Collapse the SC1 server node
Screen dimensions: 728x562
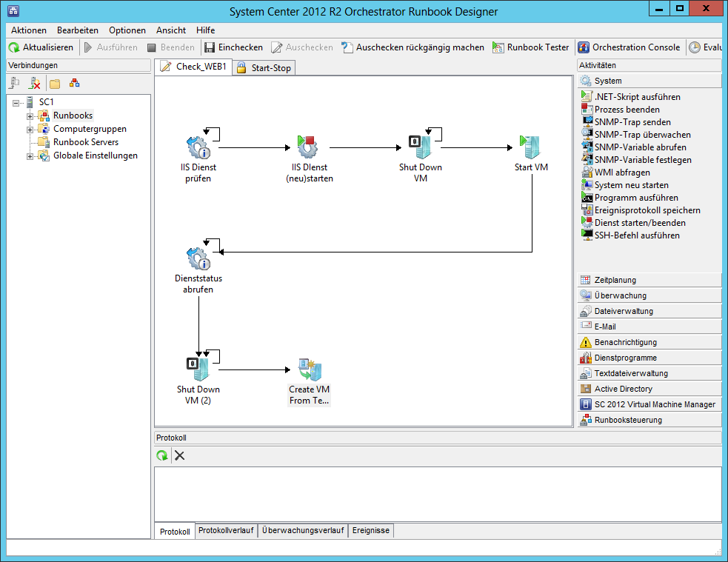(16, 103)
